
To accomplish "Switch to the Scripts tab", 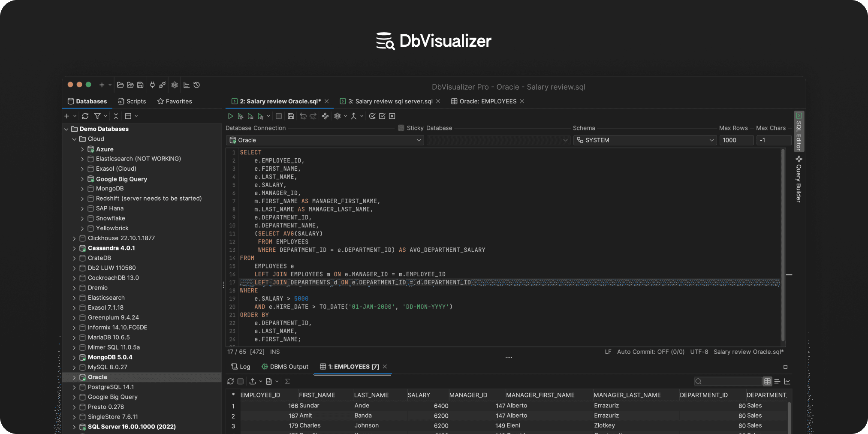I will [132, 102].
